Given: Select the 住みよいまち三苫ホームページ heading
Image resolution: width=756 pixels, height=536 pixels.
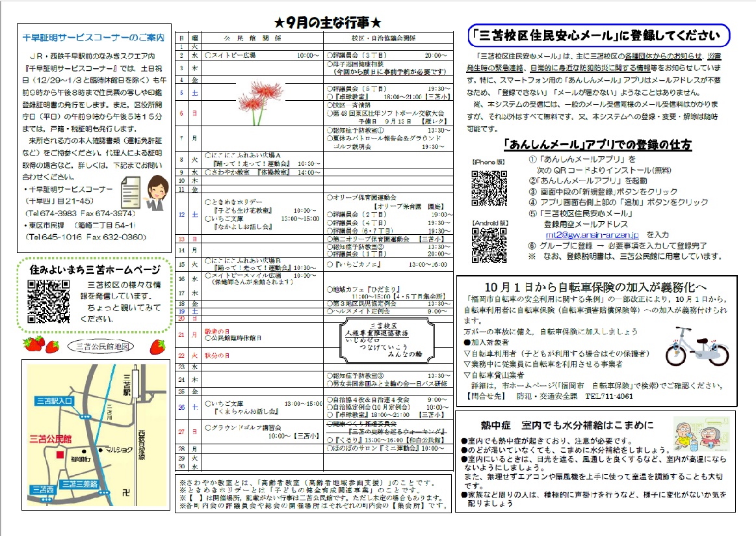Looking at the screenshot, I should click(x=103, y=269).
